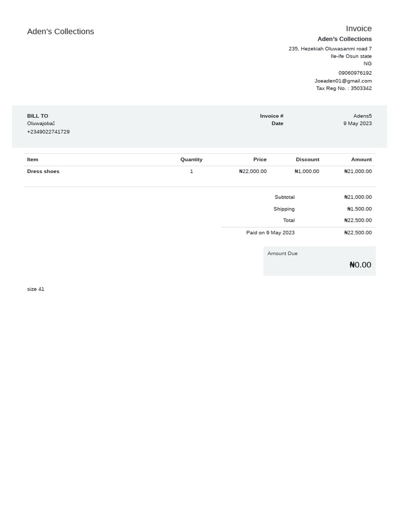399x532 pixels.
Task: Click customer phone +2349022741729
Action: pos(48,131)
